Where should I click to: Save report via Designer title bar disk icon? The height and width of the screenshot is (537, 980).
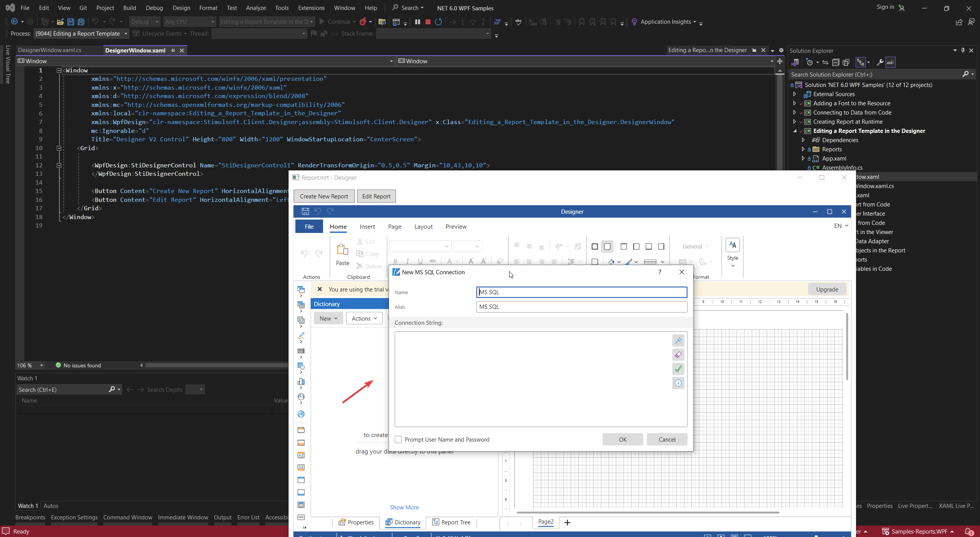pyautogui.click(x=305, y=211)
